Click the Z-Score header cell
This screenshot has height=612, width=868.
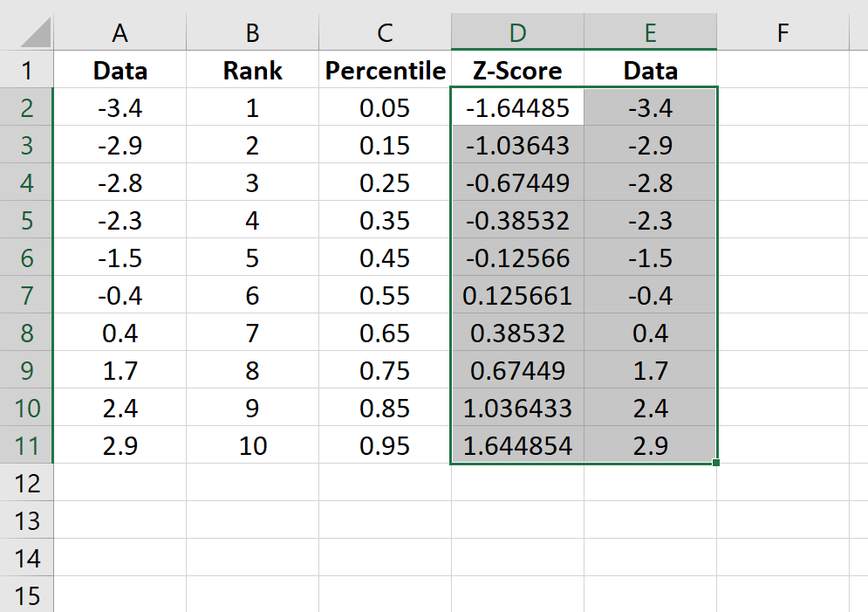517,70
